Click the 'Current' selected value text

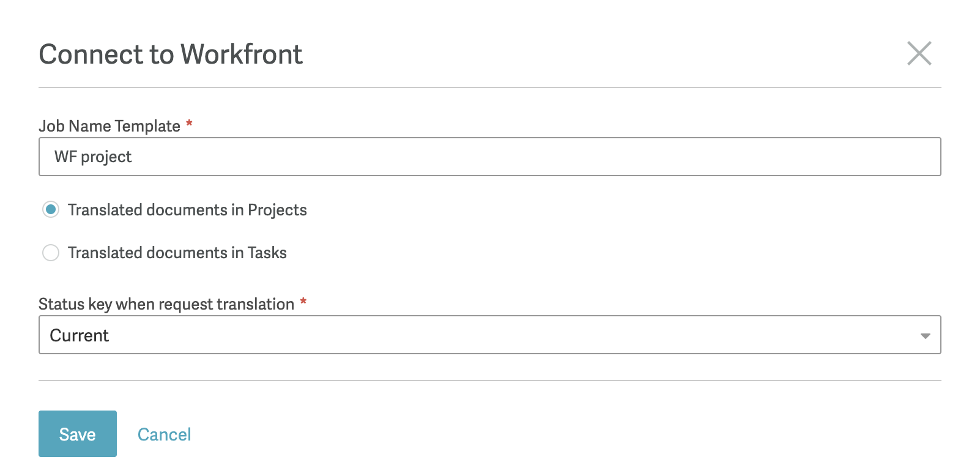80,335
